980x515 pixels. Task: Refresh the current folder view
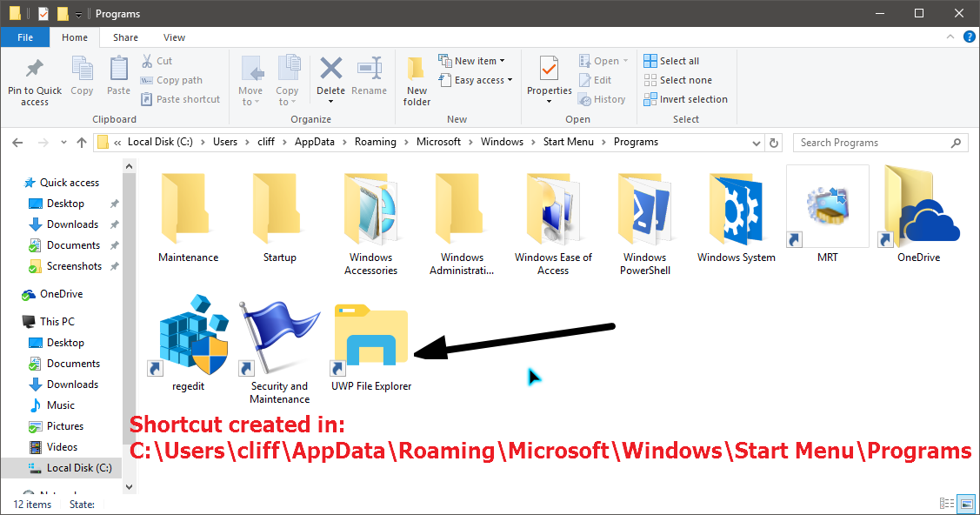click(x=774, y=143)
